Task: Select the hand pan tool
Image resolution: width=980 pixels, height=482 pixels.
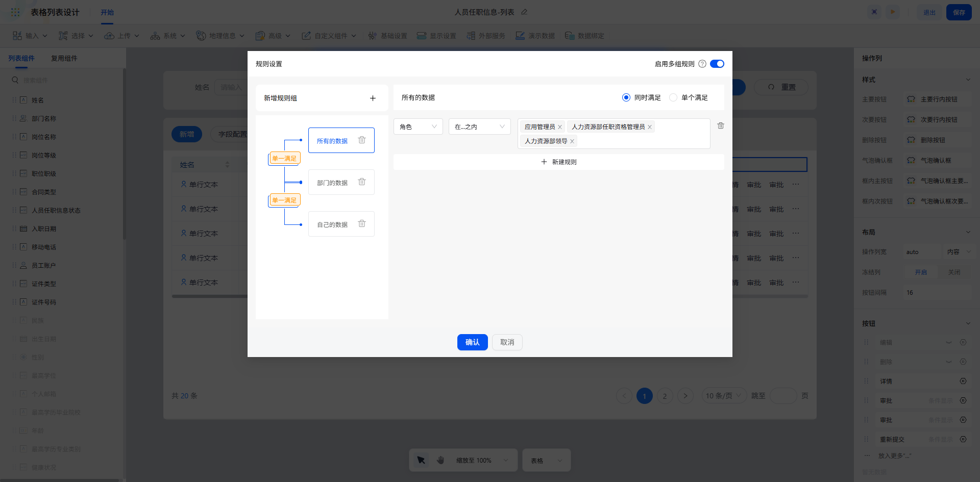Action: pos(440,460)
